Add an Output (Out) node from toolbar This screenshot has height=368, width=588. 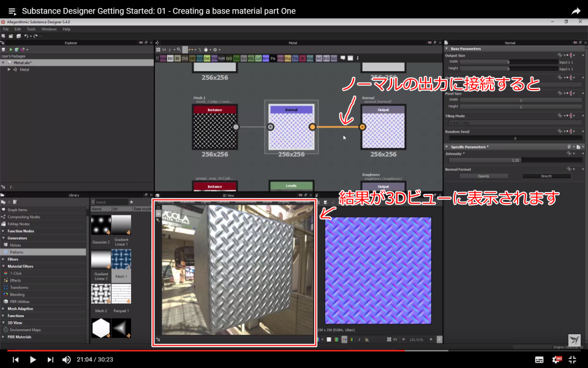(334, 58)
